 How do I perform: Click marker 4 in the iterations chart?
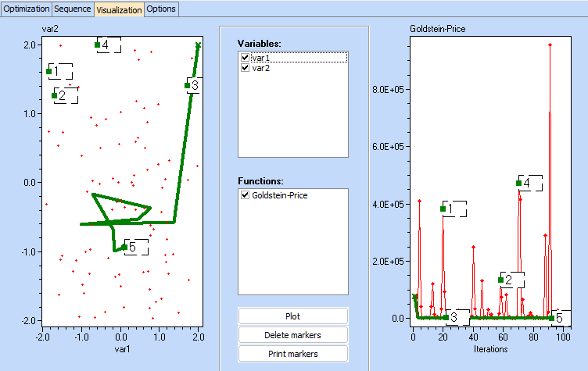pos(519,184)
